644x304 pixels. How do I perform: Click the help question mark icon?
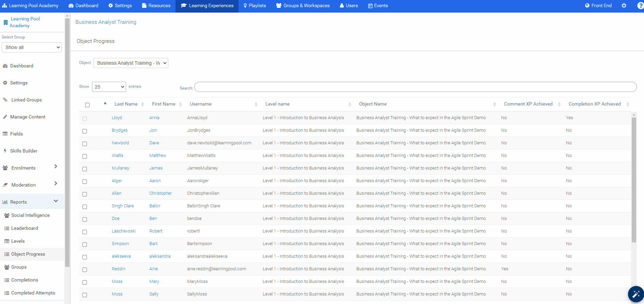coord(640,6)
